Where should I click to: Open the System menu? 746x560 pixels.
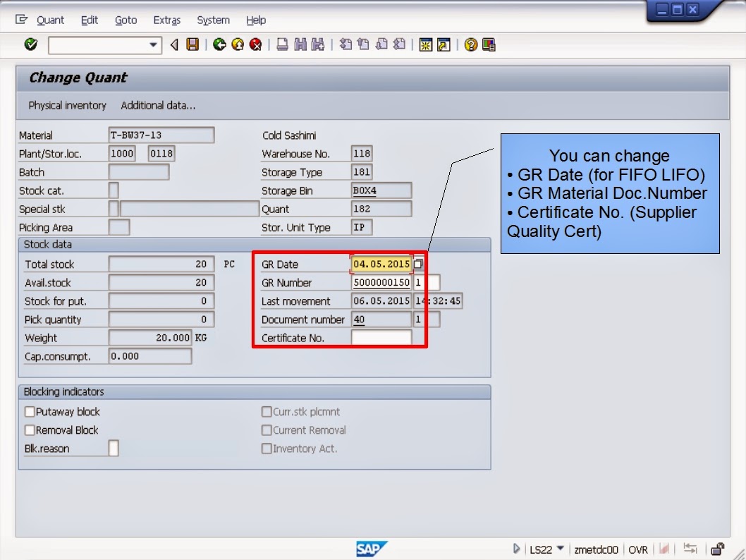(213, 20)
